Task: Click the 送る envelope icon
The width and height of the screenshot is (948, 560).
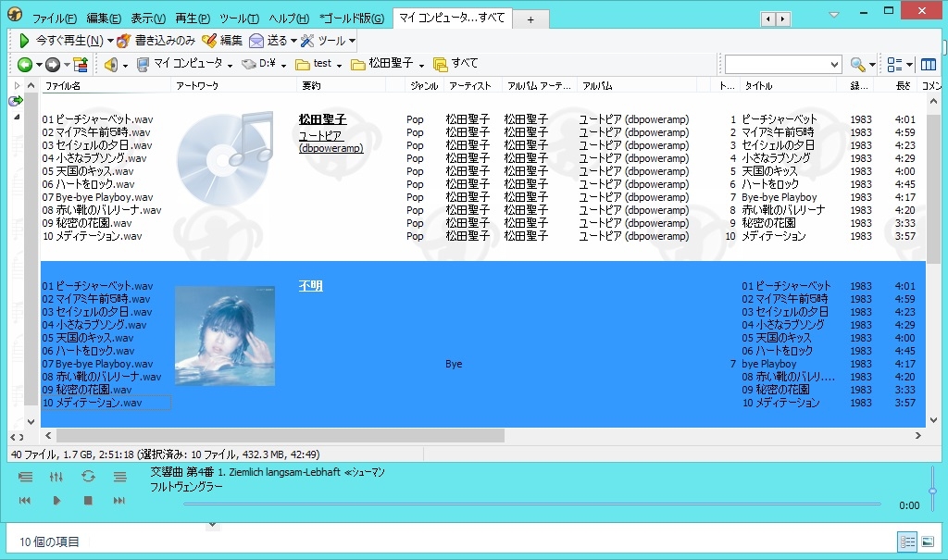Action: point(256,41)
